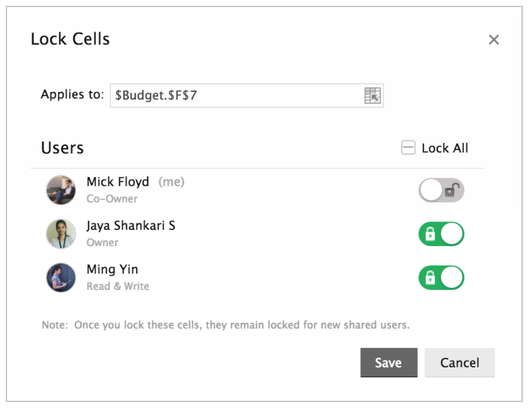Click Mick Floyd's profile picture
This screenshot has width=532, height=409.
61,190
